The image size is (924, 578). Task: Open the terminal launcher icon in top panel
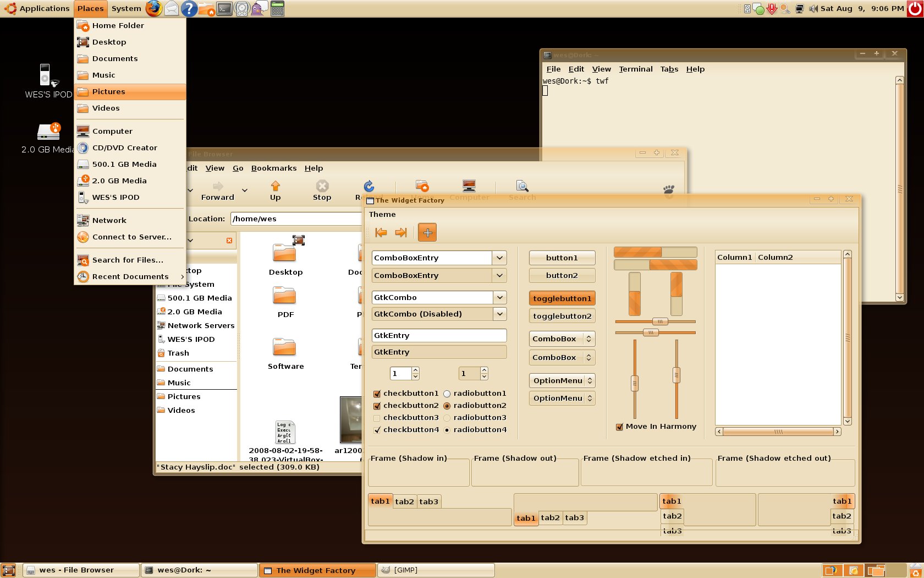click(x=224, y=8)
